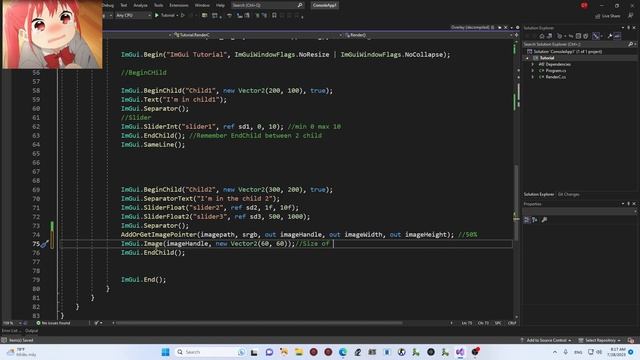Click the Solution Explorer home icon
The height and width of the screenshot is (360, 640).
[x=542, y=36]
